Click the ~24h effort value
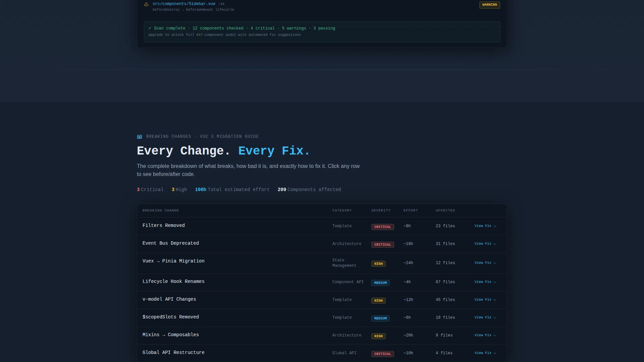The width and height of the screenshot is (644, 362). click(408, 263)
